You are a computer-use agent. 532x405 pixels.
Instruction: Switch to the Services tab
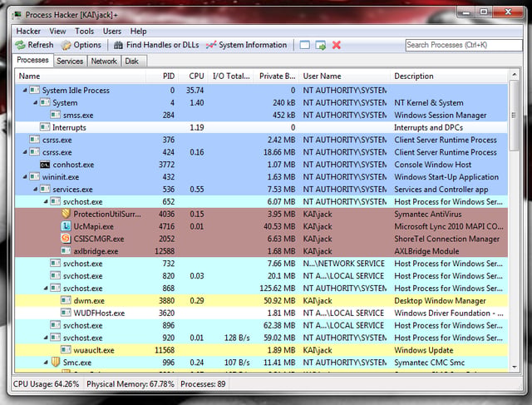(x=70, y=61)
